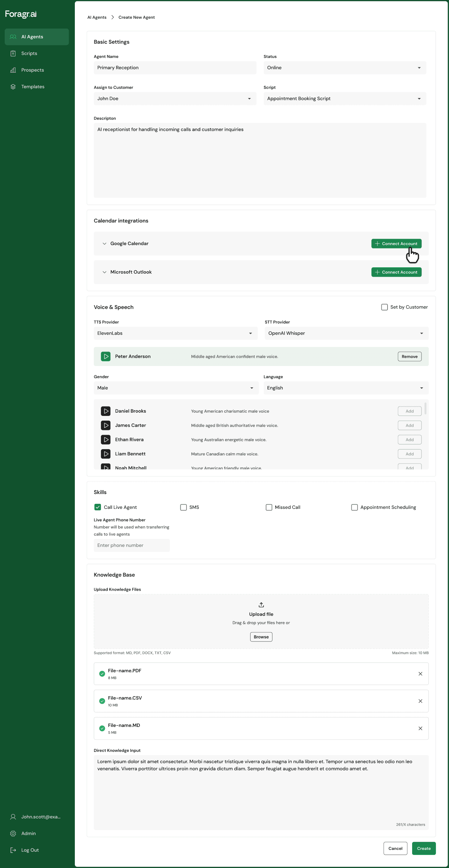Open the AI Agents sidebar icon

pos(13,37)
